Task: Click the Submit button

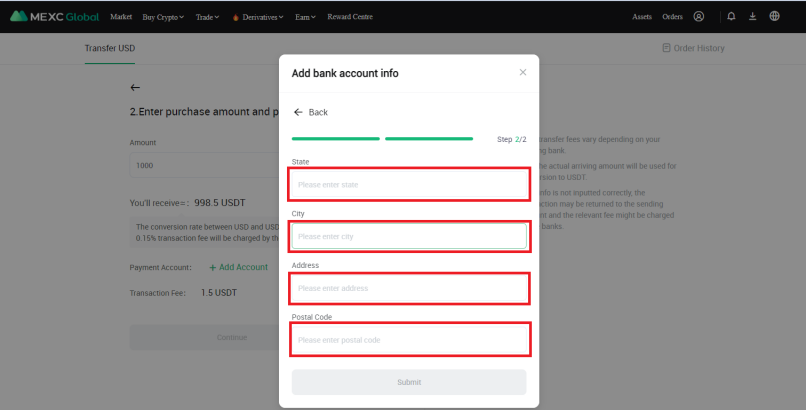Action: click(408, 382)
